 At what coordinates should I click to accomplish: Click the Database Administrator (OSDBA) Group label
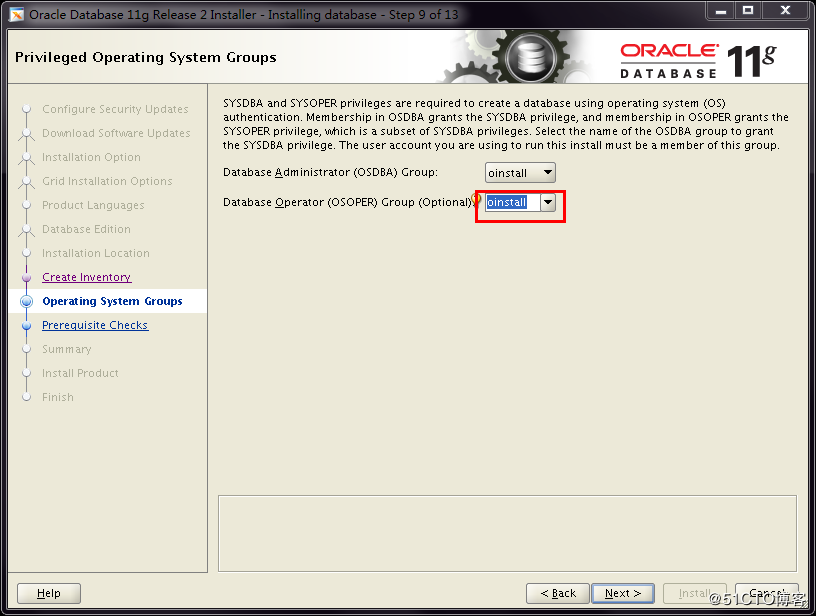tap(330, 172)
